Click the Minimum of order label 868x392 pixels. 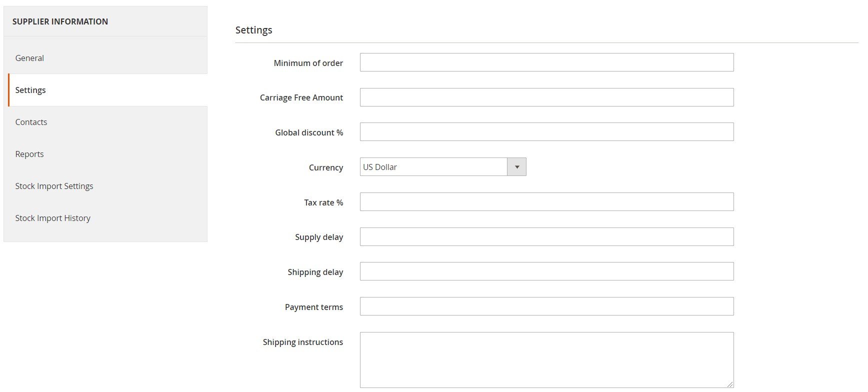click(x=308, y=63)
